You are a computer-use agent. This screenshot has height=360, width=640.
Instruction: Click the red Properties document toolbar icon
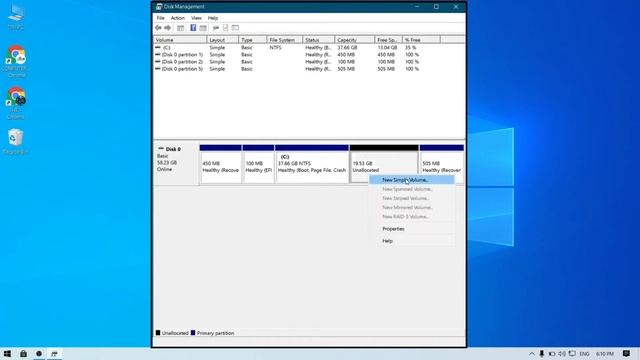[x=225, y=28]
